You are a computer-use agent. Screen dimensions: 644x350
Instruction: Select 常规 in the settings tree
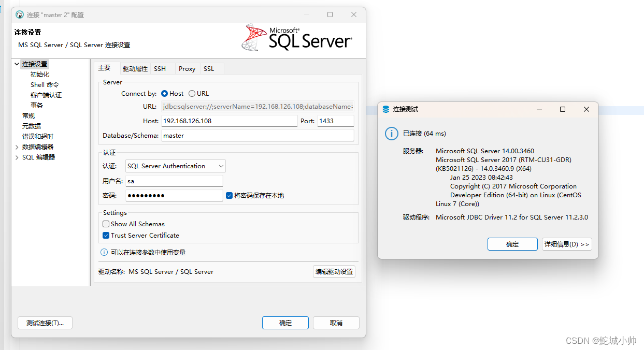(x=28, y=116)
